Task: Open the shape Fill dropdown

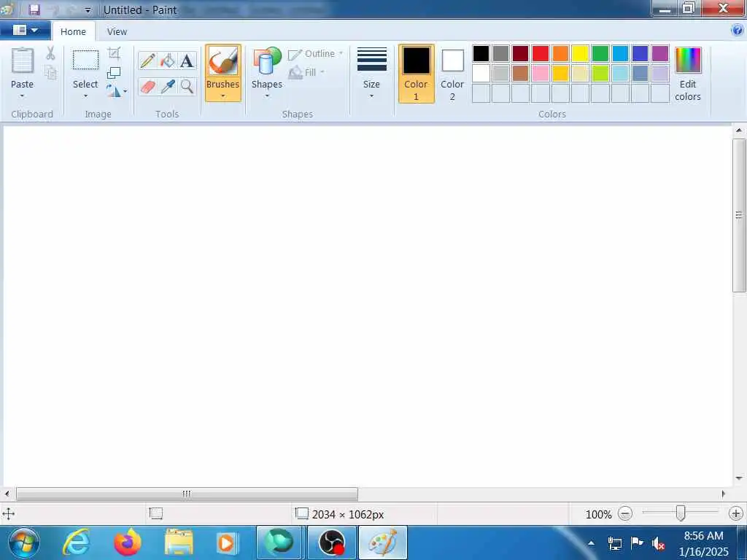Action: point(307,72)
